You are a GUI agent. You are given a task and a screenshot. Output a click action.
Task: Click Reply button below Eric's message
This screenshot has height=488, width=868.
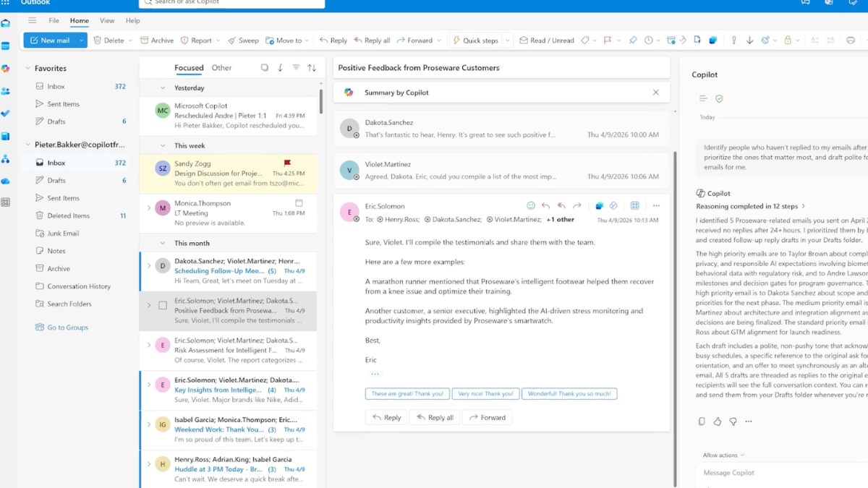tap(386, 417)
